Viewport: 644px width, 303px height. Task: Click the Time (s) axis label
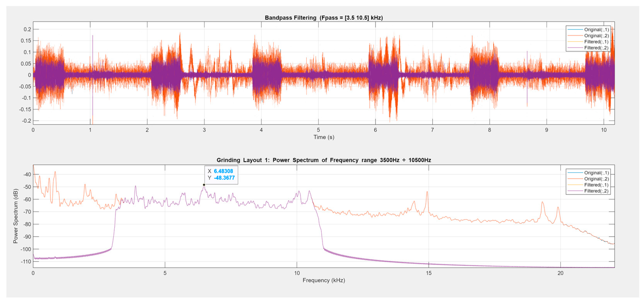(324, 137)
